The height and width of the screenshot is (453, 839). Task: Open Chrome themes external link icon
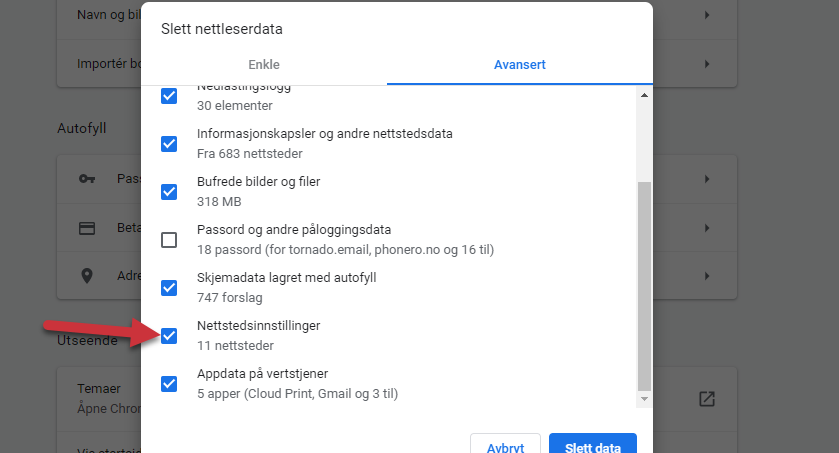tap(707, 399)
